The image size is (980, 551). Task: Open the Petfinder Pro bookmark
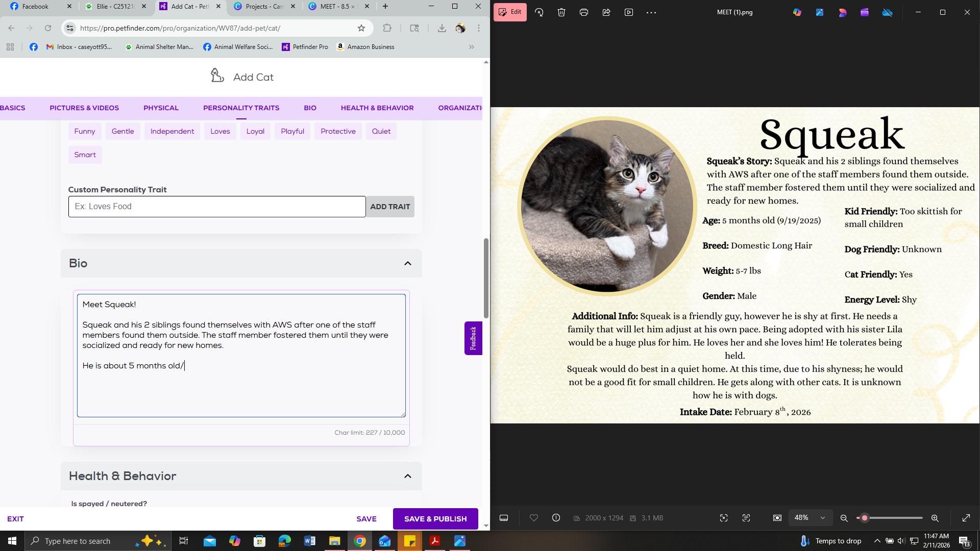pos(305,47)
